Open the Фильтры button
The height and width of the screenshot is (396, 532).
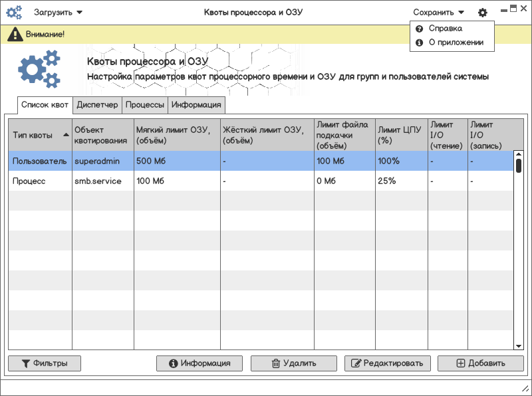44,363
